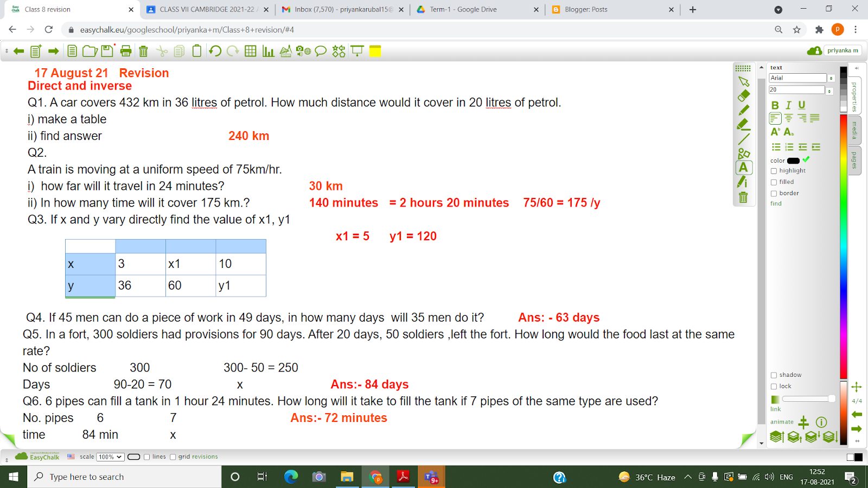The width and height of the screenshot is (868, 488).
Task: Enable the shadow checkbox
Action: click(x=774, y=375)
